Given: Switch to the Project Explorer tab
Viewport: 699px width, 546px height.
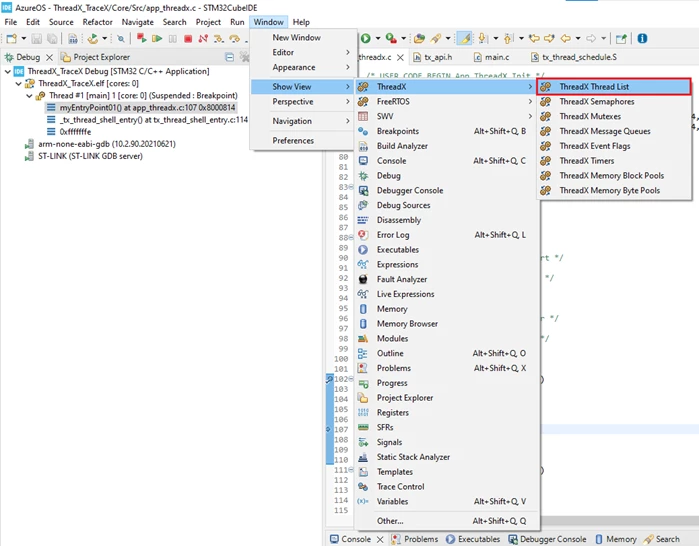Looking at the screenshot, I should (95, 57).
